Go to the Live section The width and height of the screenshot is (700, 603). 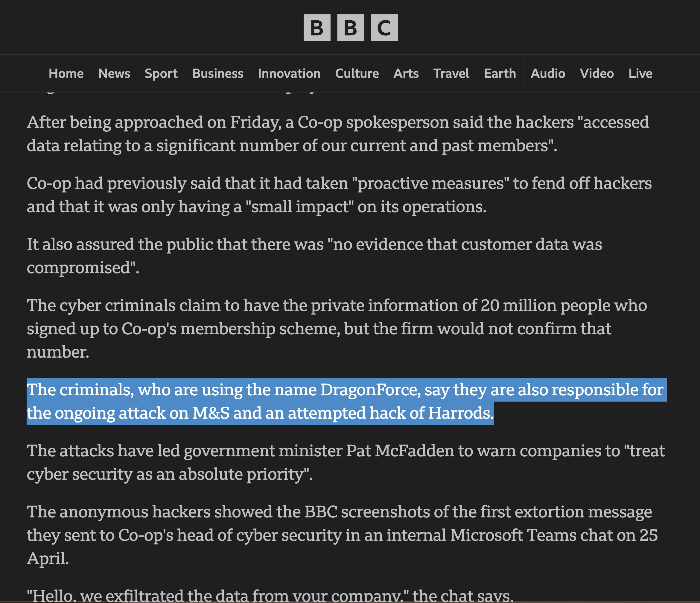(640, 73)
